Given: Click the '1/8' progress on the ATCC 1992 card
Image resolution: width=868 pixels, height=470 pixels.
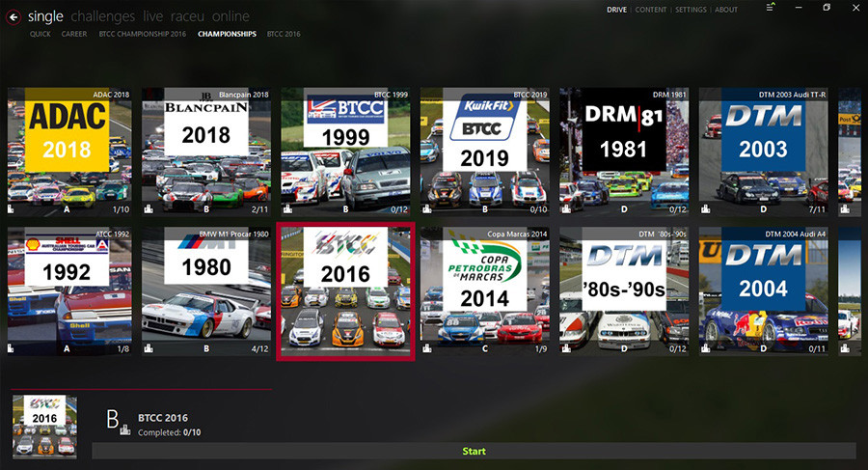Looking at the screenshot, I should 122,348.
